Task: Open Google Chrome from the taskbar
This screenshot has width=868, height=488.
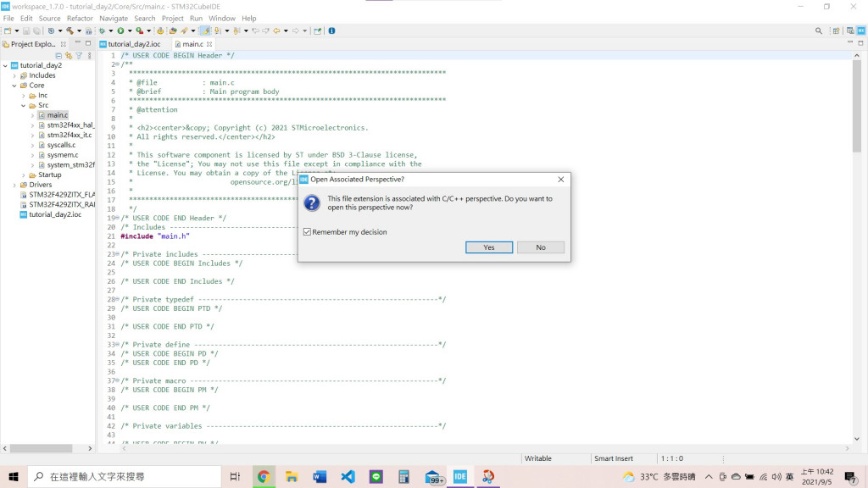Action: pyautogui.click(x=264, y=476)
